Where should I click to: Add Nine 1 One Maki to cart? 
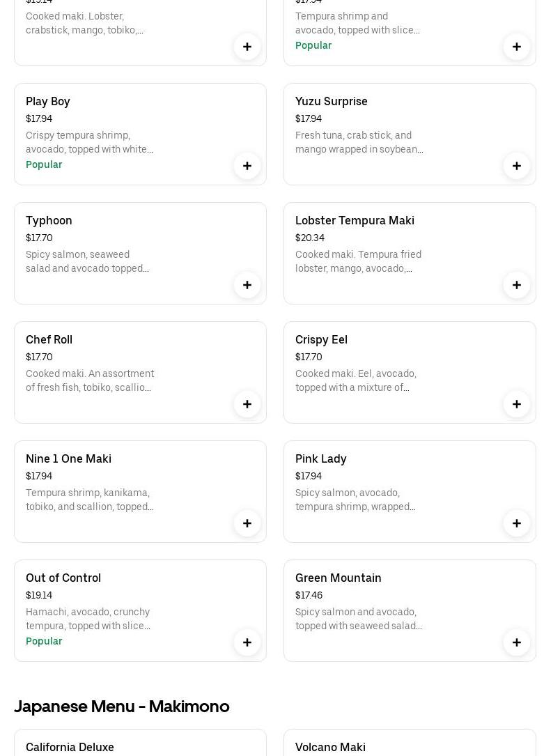pos(247,523)
